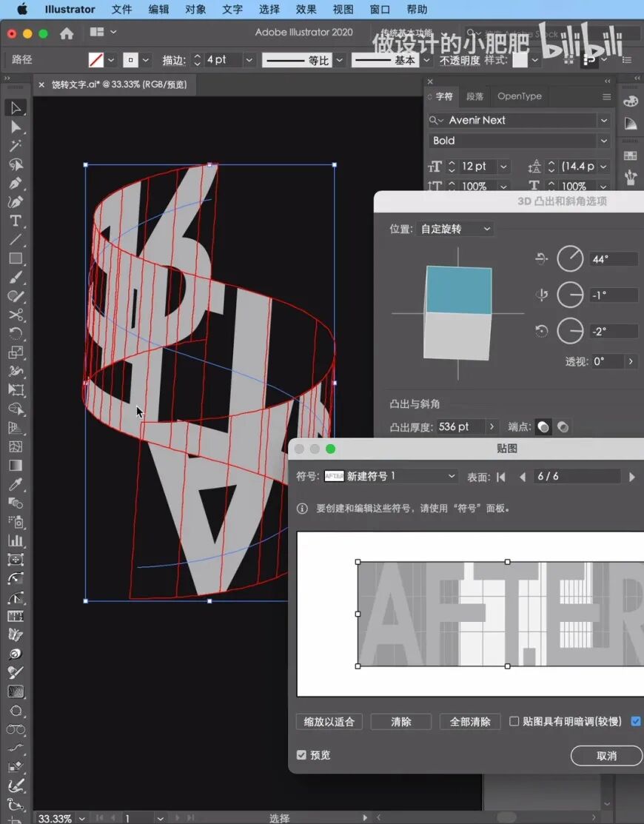
Task: Select the Selection tool arrow
Action: click(x=16, y=108)
